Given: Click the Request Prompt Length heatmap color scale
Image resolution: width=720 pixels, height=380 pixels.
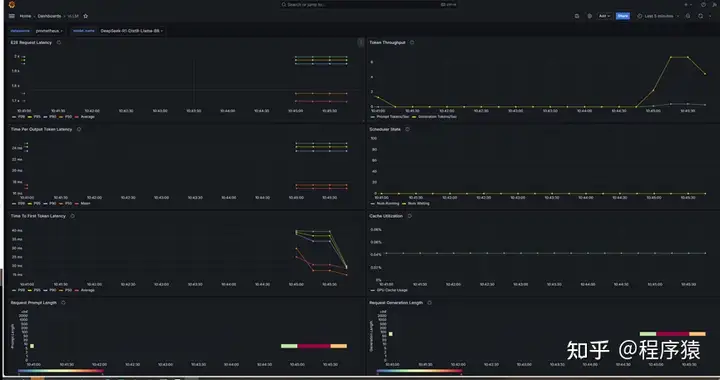Looking at the screenshot, I should click(61, 371).
